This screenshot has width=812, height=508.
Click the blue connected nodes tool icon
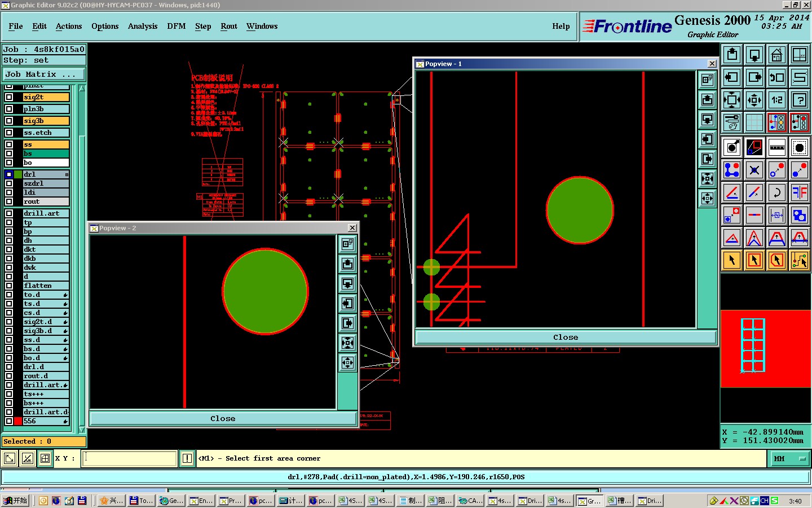(x=732, y=170)
